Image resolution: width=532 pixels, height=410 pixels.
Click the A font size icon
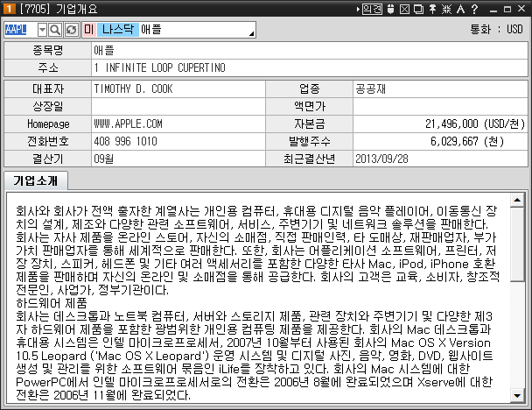[460, 9]
